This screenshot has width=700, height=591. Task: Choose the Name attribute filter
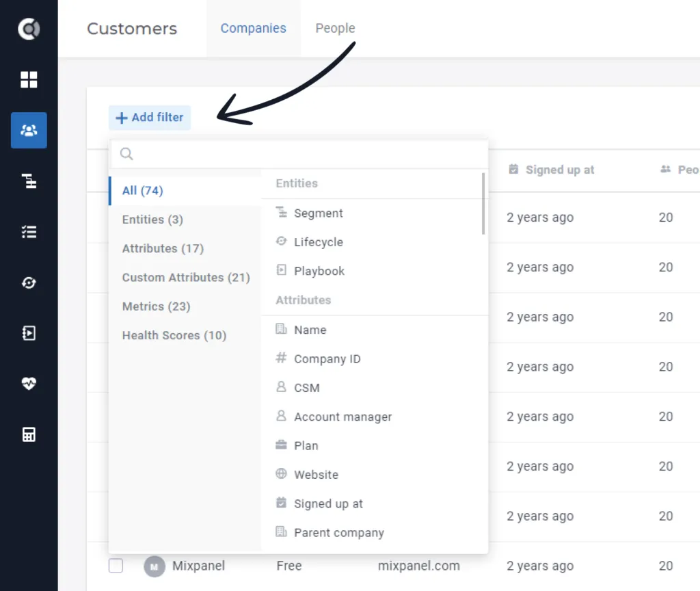375,330
